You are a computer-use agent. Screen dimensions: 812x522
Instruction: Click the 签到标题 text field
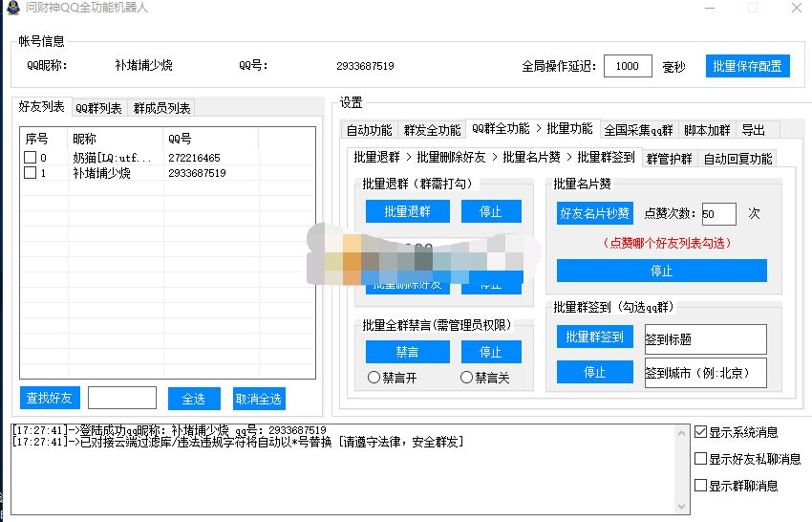coord(705,339)
